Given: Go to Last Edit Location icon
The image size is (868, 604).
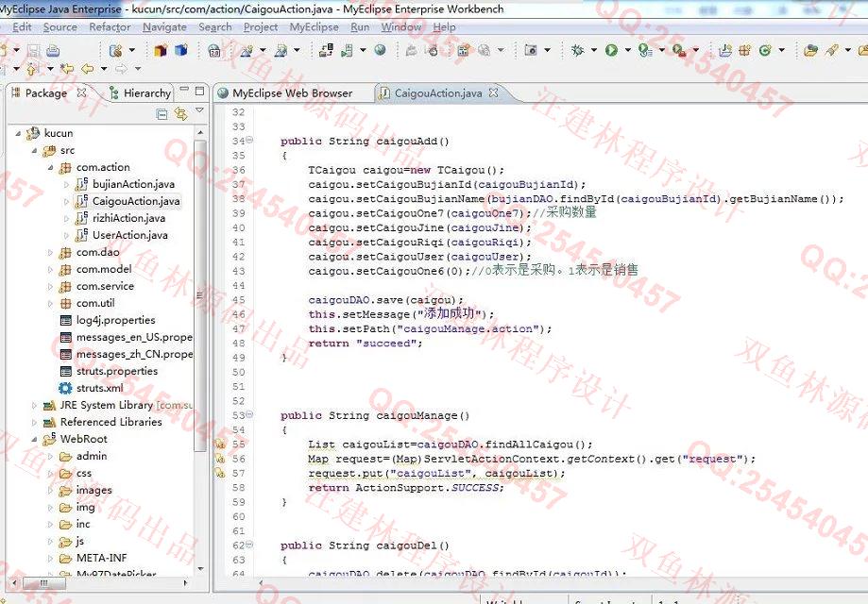Looking at the screenshot, I should tap(67, 69).
